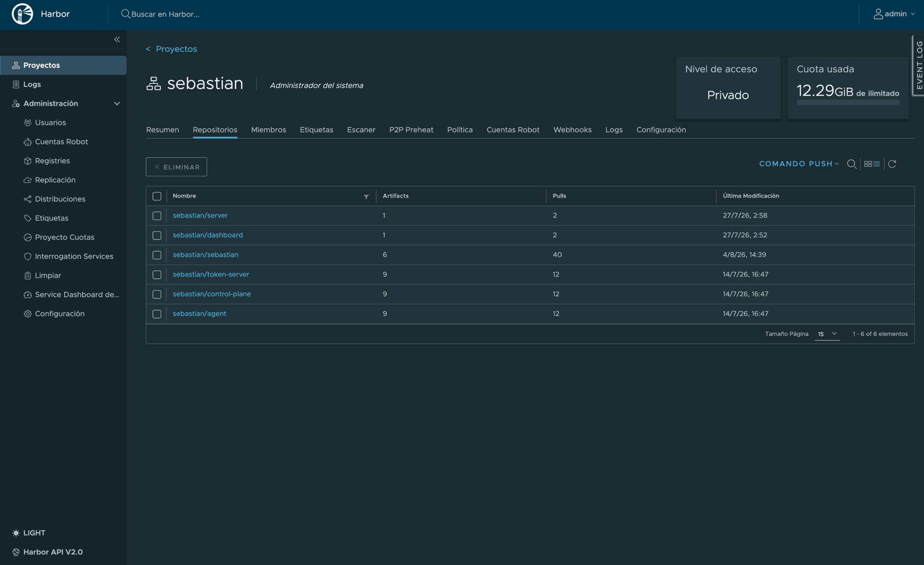This screenshot has width=924, height=565.
Task: Click the Limpiar trash icon
Action: click(28, 276)
